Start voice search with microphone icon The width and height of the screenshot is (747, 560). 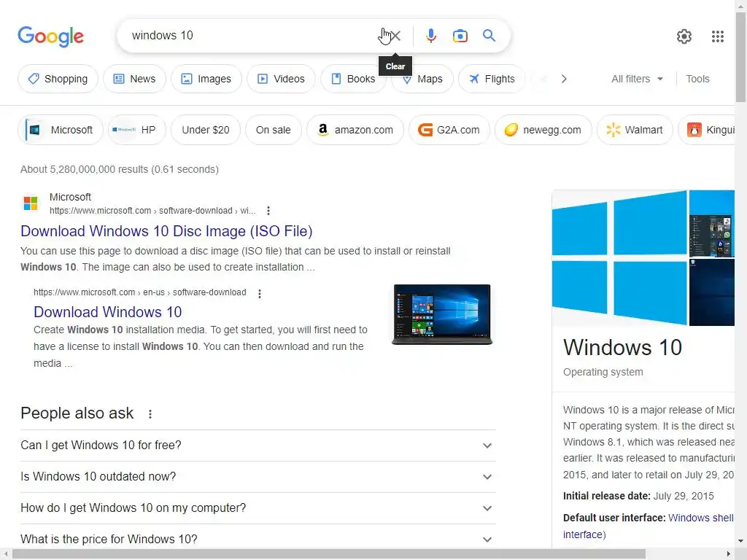tap(430, 36)
